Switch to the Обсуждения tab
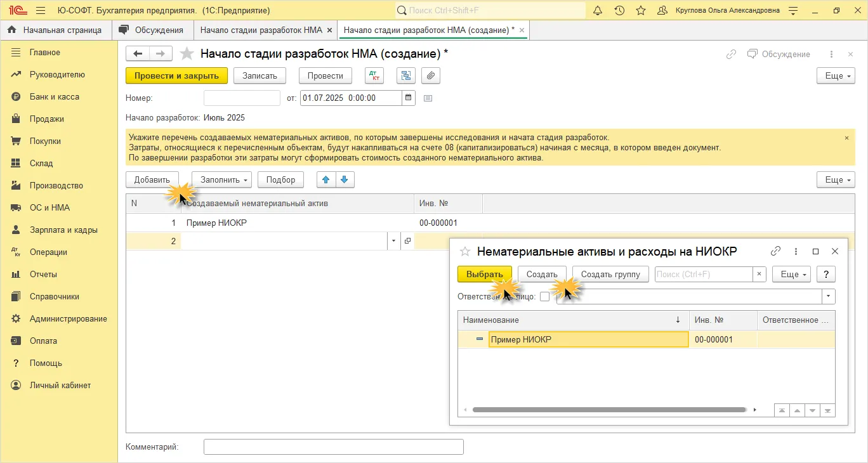Viewport: 868px width, 463px height. tap(152, 30)
